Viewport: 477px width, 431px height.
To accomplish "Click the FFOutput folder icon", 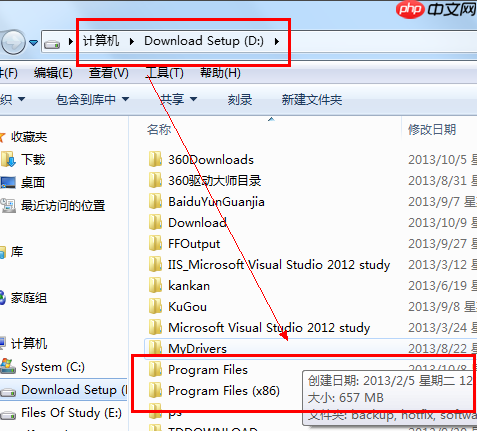I will tap(155, 243).
